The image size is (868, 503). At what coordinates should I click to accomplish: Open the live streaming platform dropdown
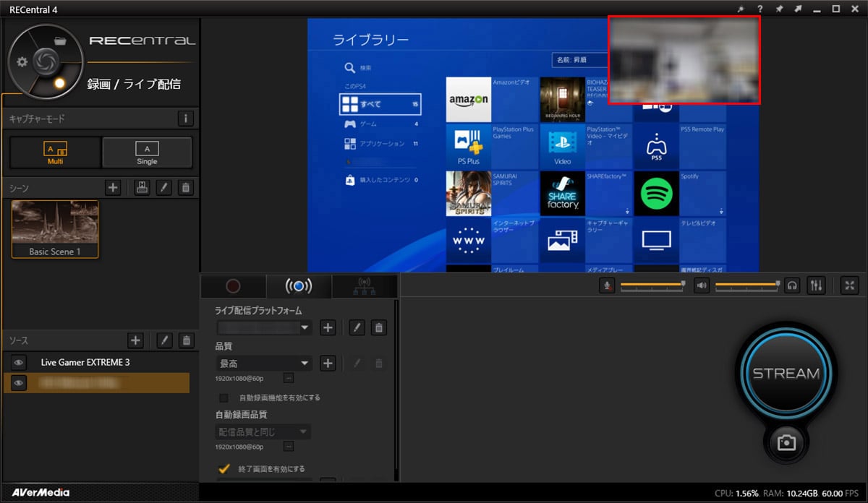point(264,327)
